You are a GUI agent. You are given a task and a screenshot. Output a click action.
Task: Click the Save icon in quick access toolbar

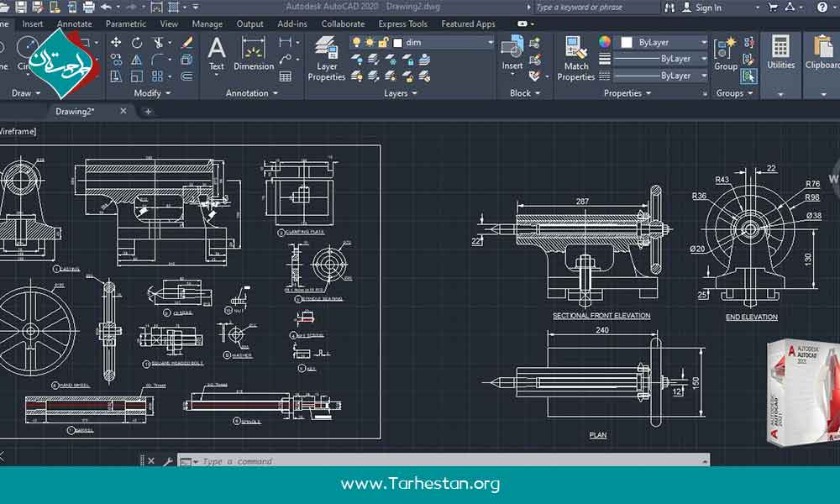(21, 7)
